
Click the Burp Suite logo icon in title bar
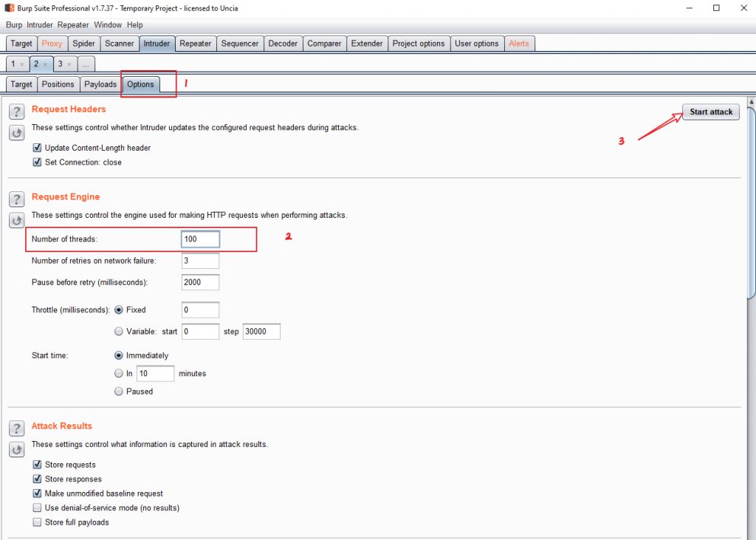9,7
